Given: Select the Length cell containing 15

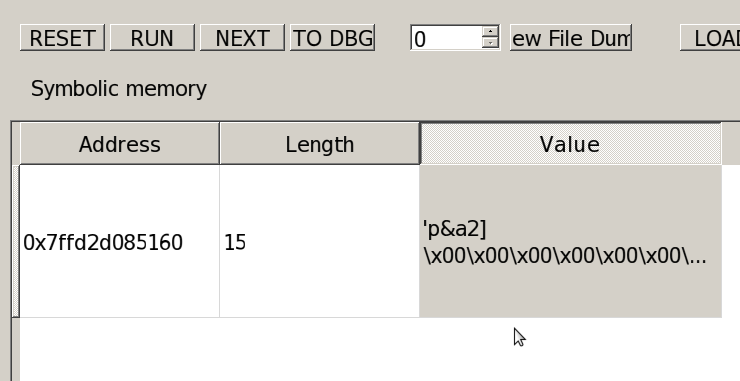Looking at the screenshot, I should [x=320, y=241].
